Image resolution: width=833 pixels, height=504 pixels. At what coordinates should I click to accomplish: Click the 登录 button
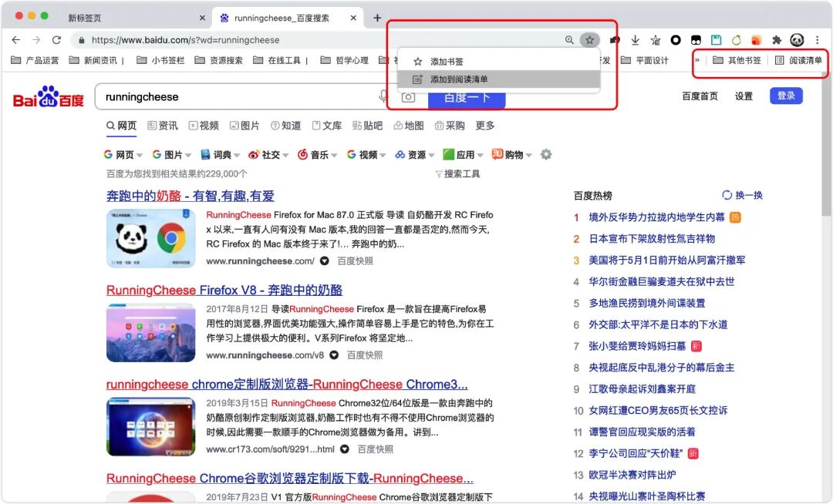click(786, 96)
